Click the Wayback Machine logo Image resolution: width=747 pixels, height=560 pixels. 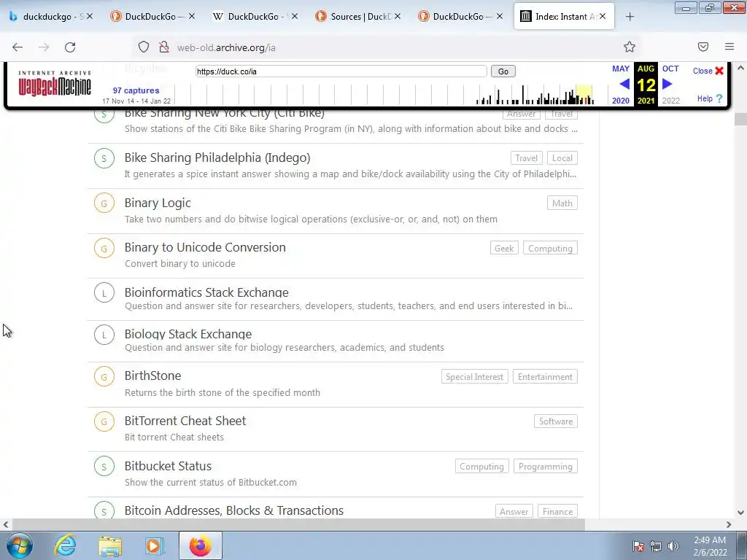54,83
